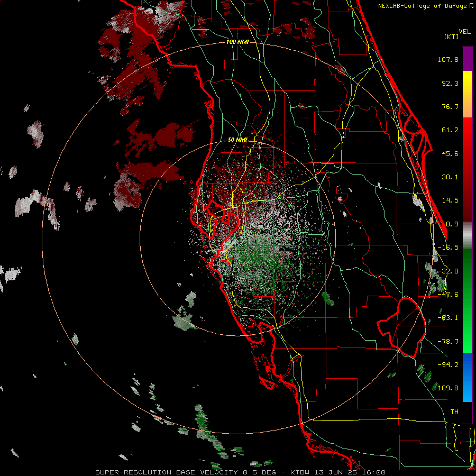Click the -94.2 value on velocity scale
Screen dimensions: 476x476
click(448, 364)
